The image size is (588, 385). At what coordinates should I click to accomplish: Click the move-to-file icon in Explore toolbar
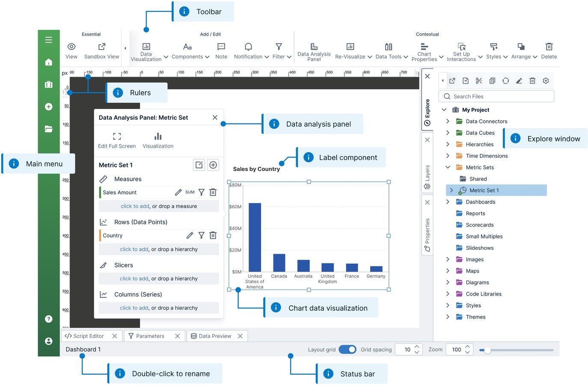[x=466, y=80]
